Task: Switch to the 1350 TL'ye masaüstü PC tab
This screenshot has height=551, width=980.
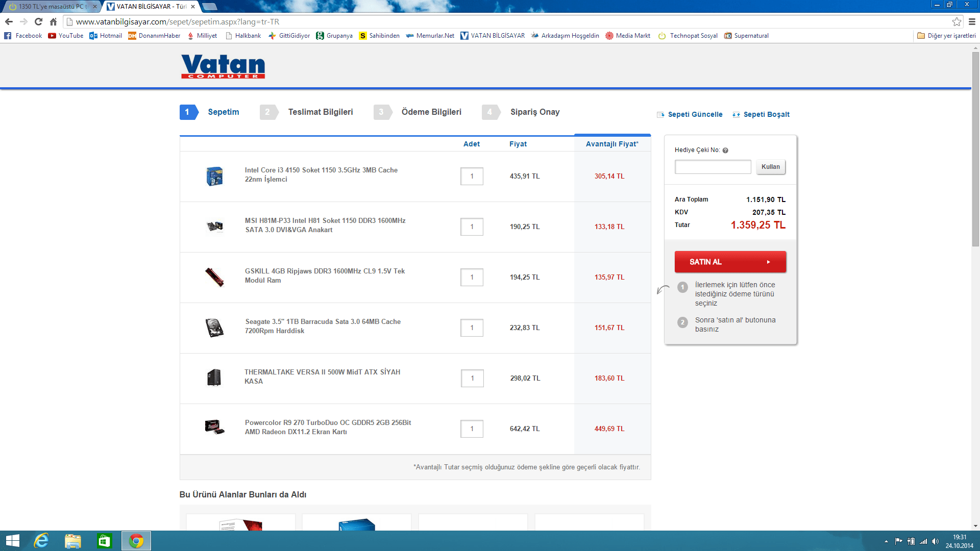Action: [x=51, y=7]
